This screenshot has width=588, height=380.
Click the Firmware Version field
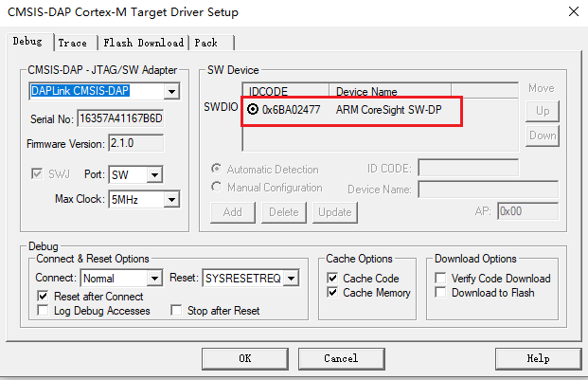[136, 143]
